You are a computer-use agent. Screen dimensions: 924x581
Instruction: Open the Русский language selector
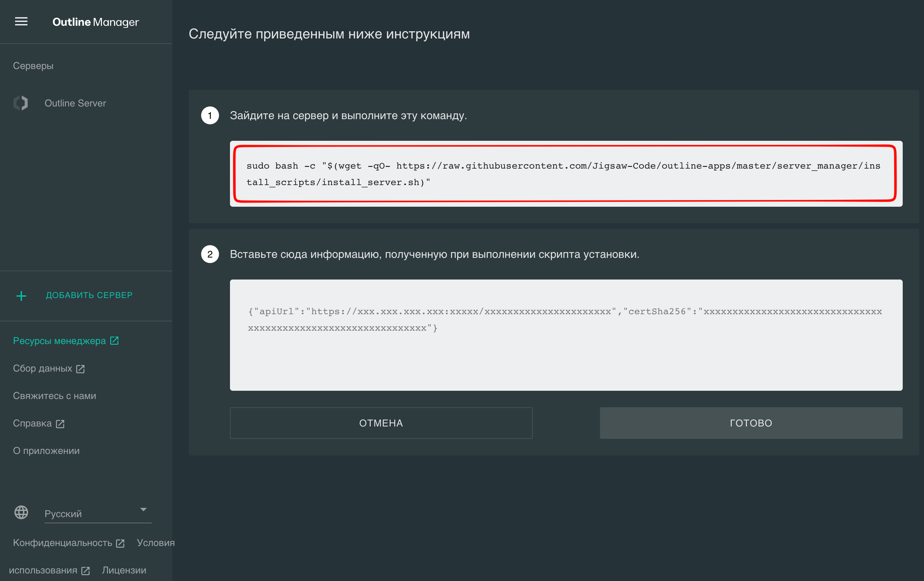(92, 513)
